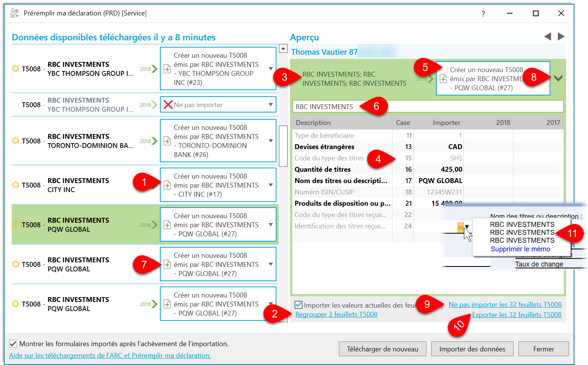
Task: Click the 12345W231 ISIN/CUSIP value
Action: point(444,192)
